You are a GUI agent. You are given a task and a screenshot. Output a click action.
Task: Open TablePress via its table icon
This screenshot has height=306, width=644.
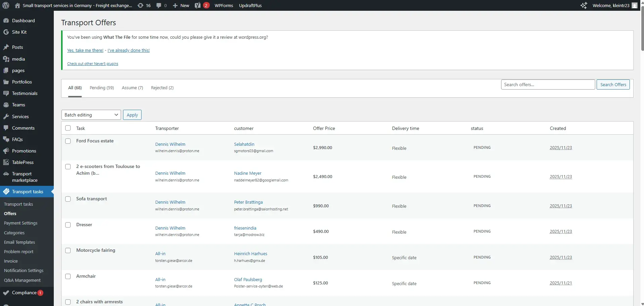click(6, 162)
